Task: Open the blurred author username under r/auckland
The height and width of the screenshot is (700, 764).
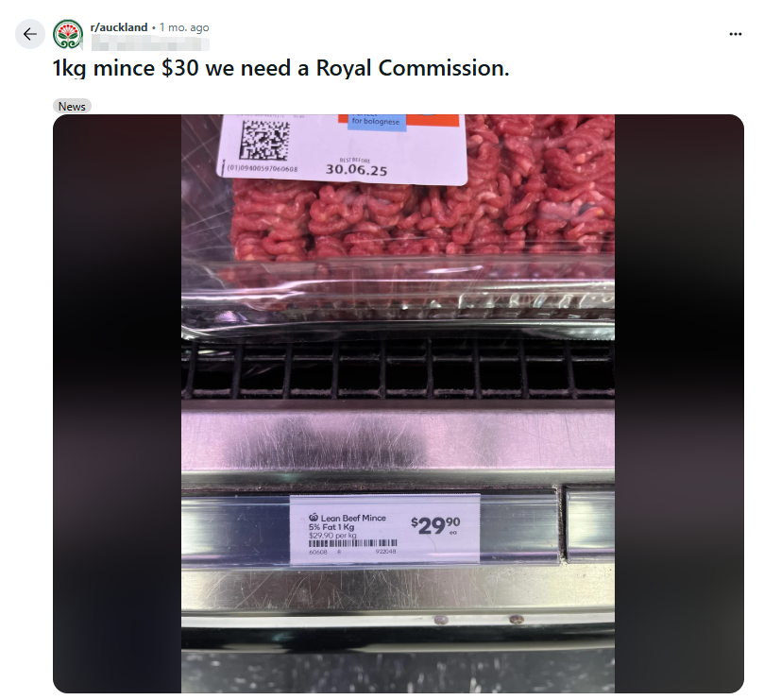Action: coord(150,44)
